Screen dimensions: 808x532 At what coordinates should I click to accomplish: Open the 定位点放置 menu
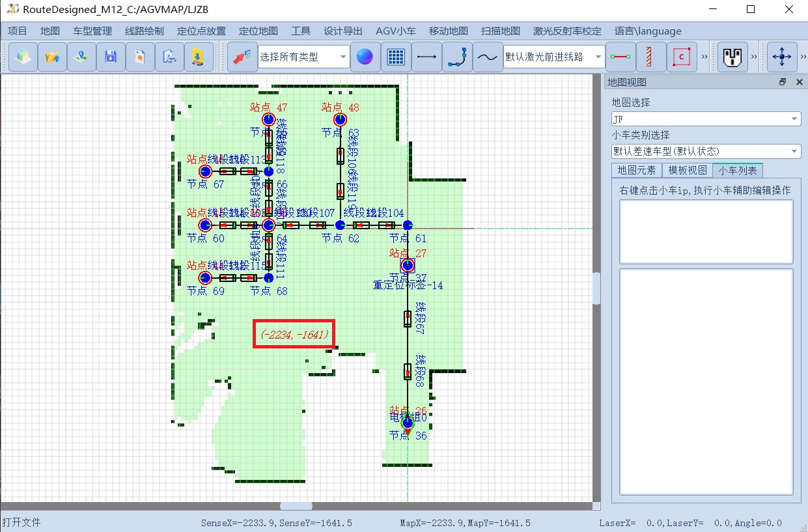[x=201, y=31]
